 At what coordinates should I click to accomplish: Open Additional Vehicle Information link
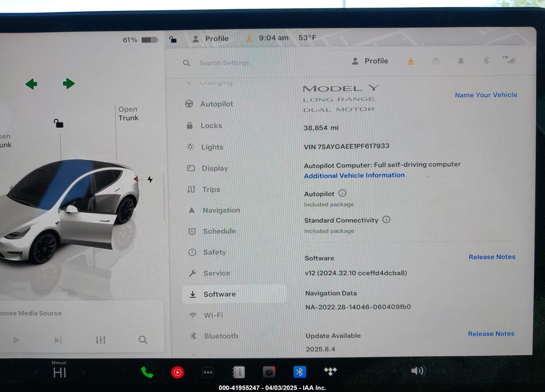[x=354, y=175]
